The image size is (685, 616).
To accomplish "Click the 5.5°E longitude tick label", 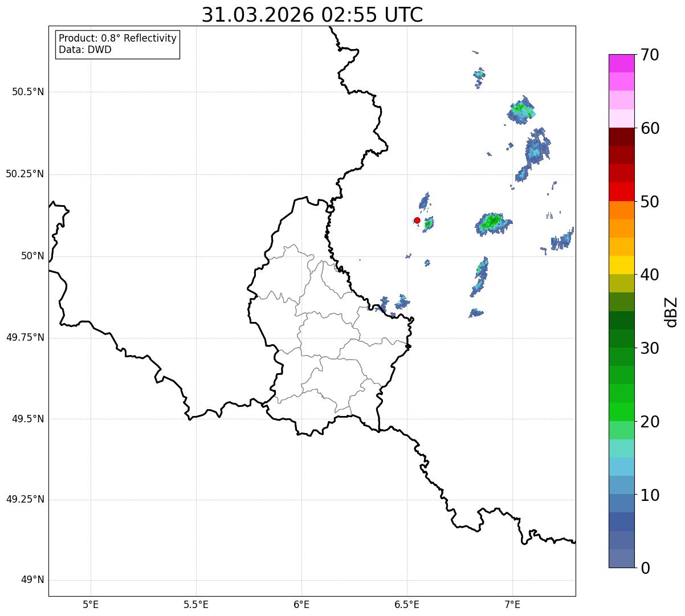I will (x=196, y=604).
